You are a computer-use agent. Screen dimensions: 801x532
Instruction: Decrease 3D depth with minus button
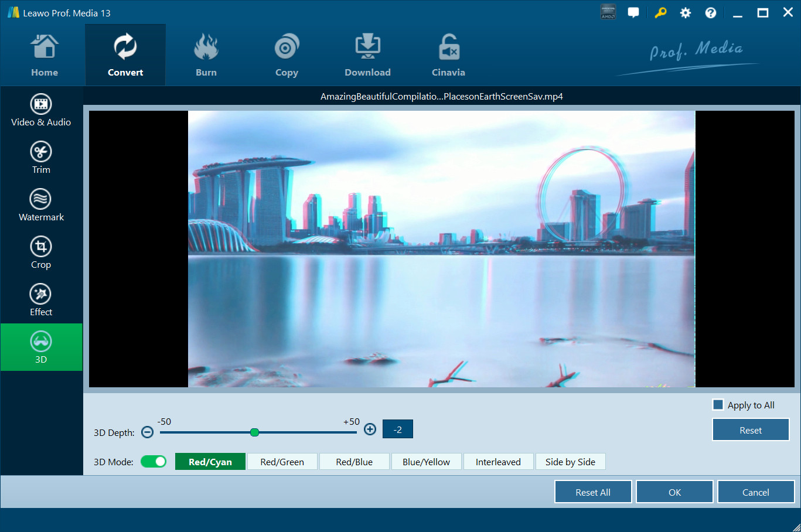[148, 432]
